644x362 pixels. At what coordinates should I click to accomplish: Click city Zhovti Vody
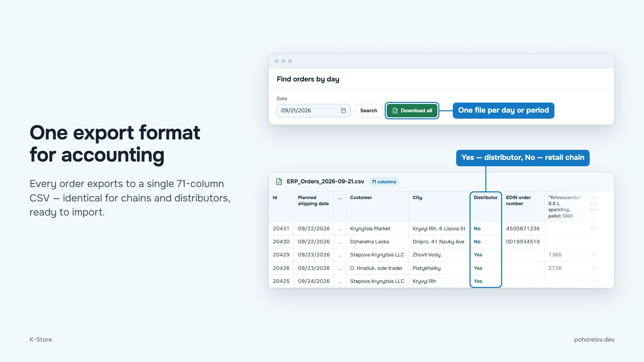[x=426, y=255]
